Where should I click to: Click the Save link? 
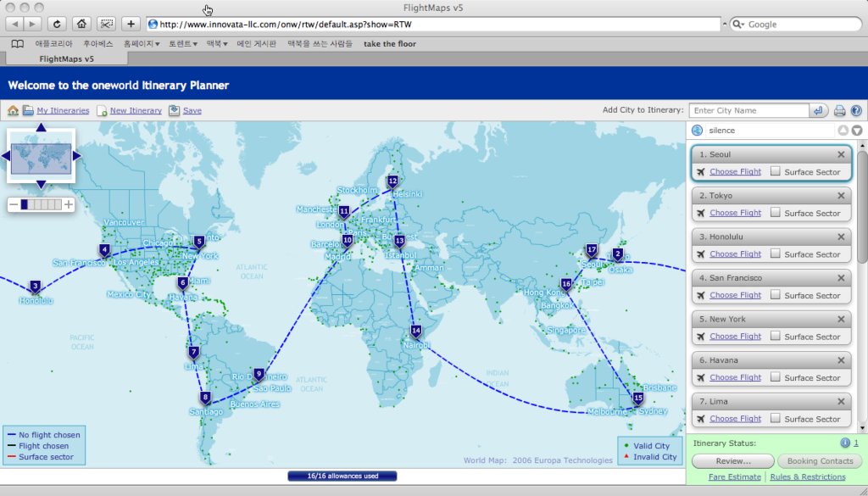point(192,111)
